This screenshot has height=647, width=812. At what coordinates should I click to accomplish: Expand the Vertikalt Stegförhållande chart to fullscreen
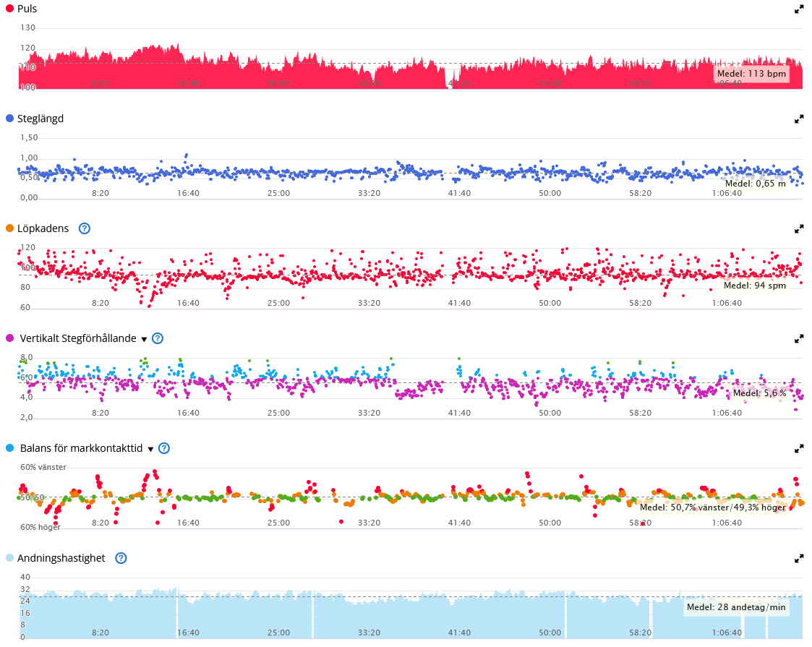799,339
